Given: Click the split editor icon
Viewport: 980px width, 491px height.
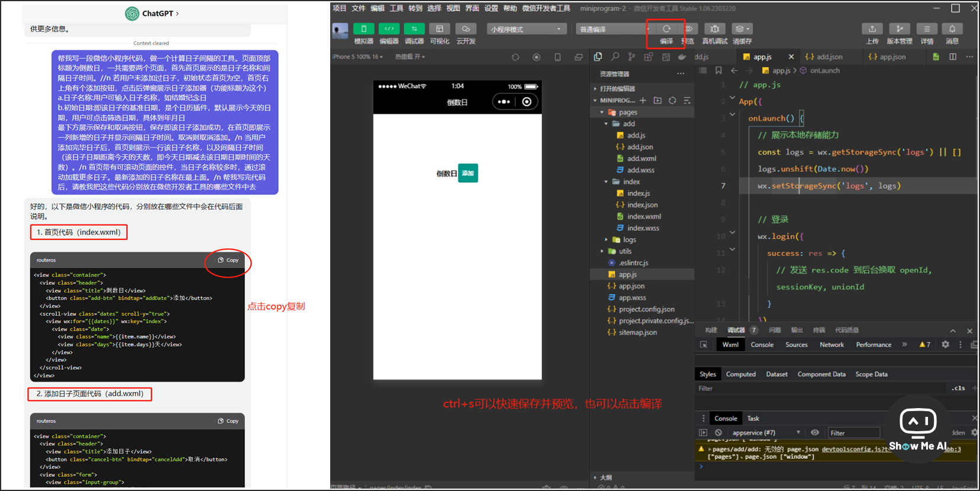Looking at the screenshot, I should click(x=953, y=57).
